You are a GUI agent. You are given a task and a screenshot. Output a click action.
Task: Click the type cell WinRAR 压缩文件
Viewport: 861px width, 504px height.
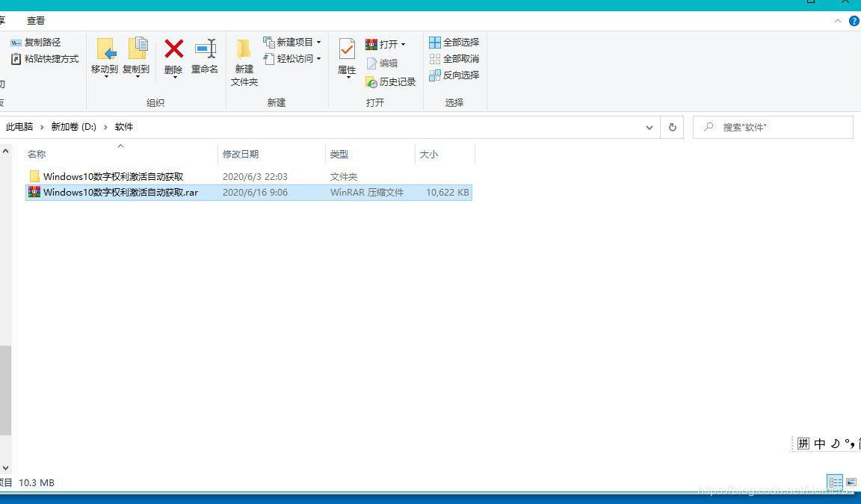[367, 193]
